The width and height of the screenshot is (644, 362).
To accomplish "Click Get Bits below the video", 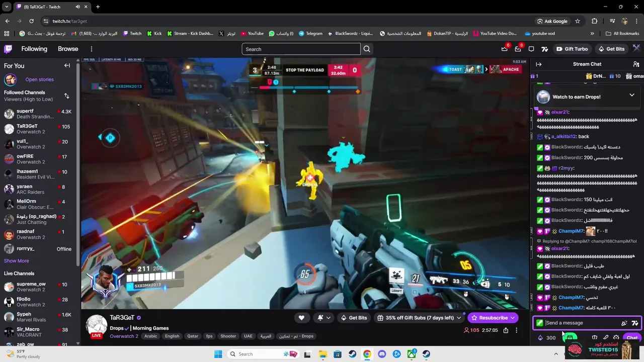I will pyautogui.click(x=354, y=318).
